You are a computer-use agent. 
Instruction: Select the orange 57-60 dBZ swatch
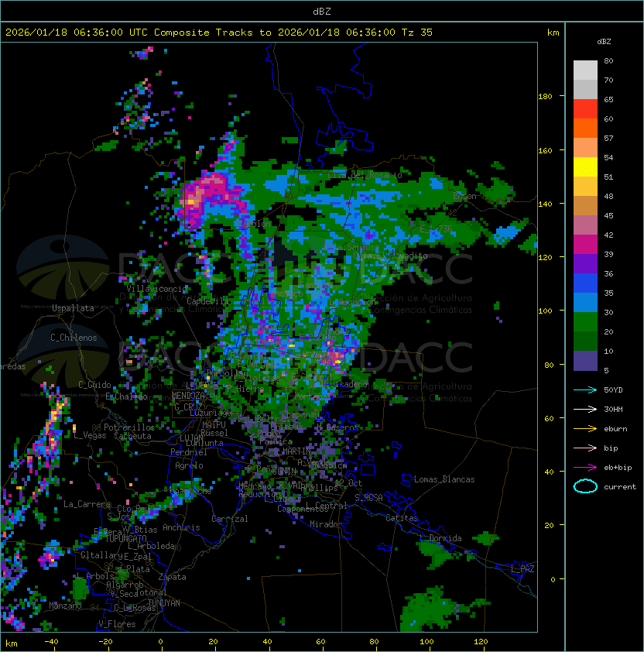point(585,128)
